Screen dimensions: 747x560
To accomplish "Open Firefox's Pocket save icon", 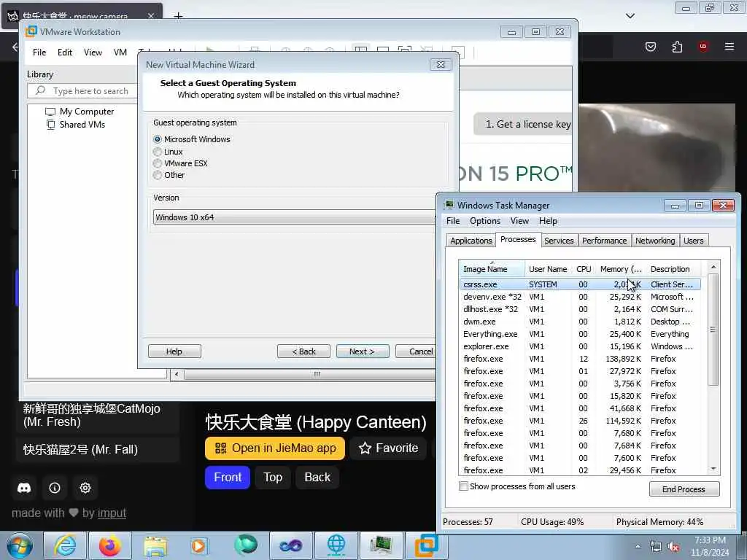I will 650,47.
